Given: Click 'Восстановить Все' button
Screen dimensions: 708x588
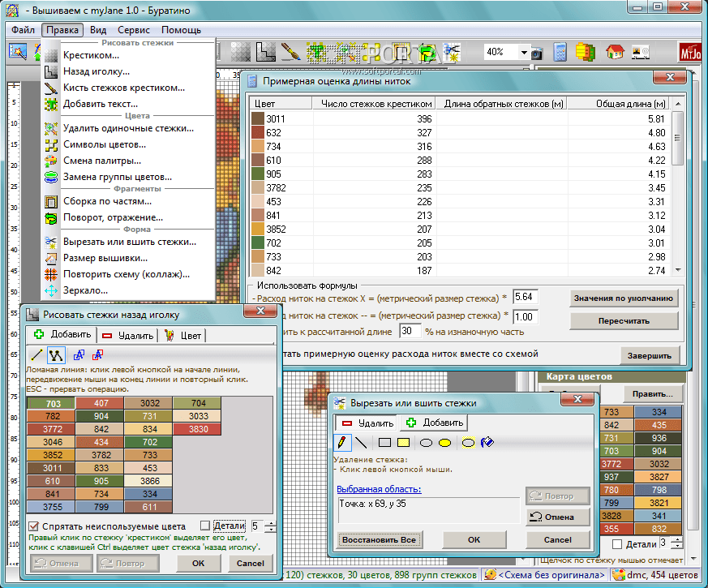Looking at the screenshot, I should pyautogui.click(x=379, y=539).
